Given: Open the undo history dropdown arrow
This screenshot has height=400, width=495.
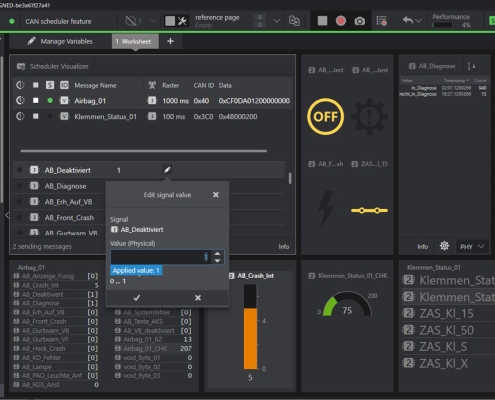Looking at the screenshot, I should tap(419, 21).
